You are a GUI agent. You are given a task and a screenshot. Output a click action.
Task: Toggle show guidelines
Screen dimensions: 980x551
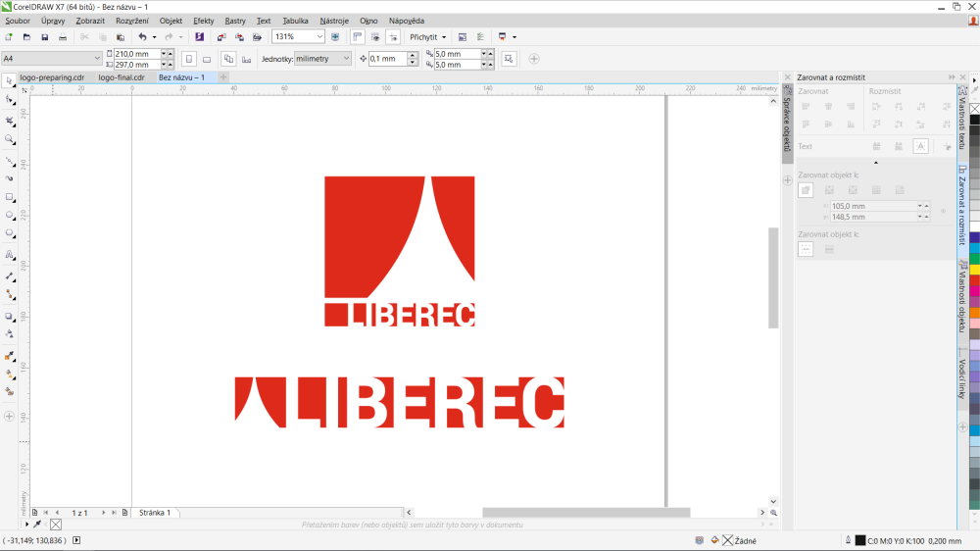(x=393, y=37)
